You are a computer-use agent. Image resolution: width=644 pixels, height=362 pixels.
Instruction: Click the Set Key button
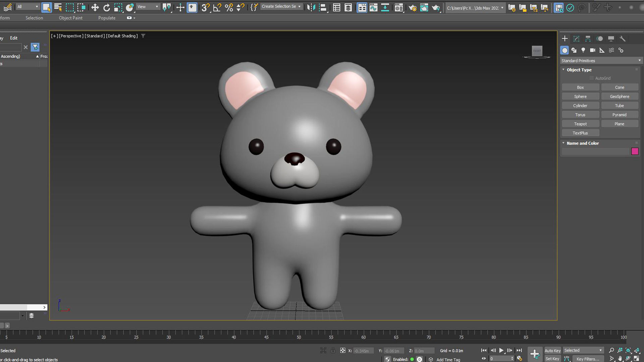[552, 359]
